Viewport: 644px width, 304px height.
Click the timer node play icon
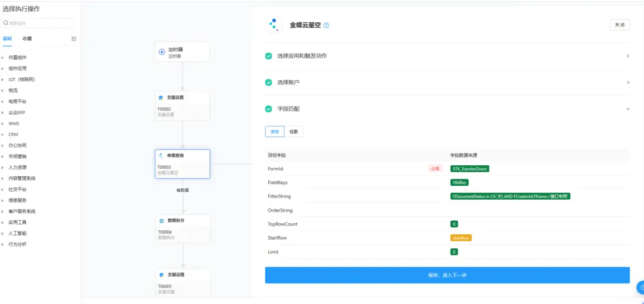click(x=162, y=52)
